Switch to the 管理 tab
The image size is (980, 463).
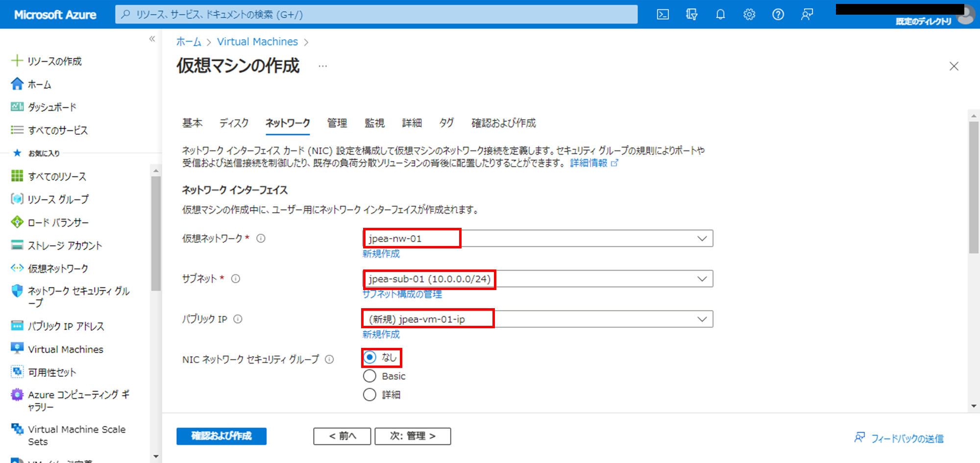[337, 123]
